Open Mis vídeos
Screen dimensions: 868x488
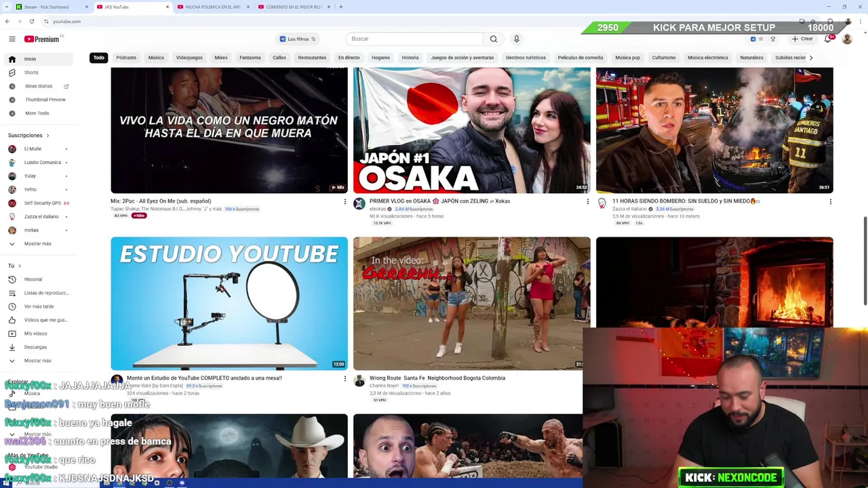[x=35, y=333]
